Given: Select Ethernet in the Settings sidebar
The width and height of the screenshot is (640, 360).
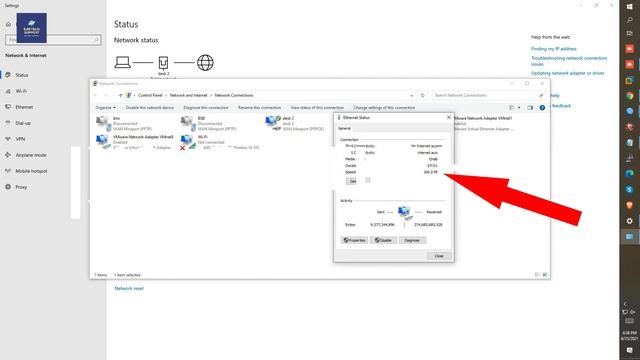Looking at the screenshot, I should (x=24, y=107).
